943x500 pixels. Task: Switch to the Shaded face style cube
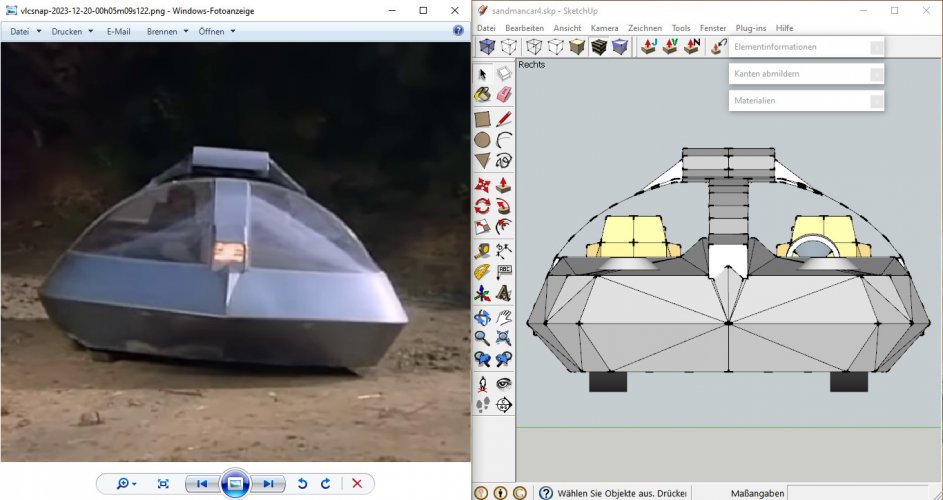coord(577,46)
